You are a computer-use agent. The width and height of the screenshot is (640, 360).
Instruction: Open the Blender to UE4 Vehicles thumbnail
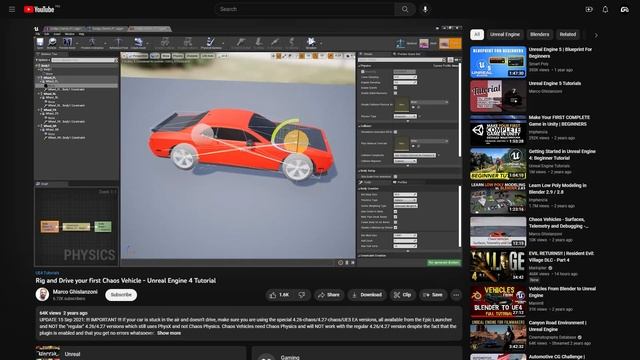click(498, 301)
